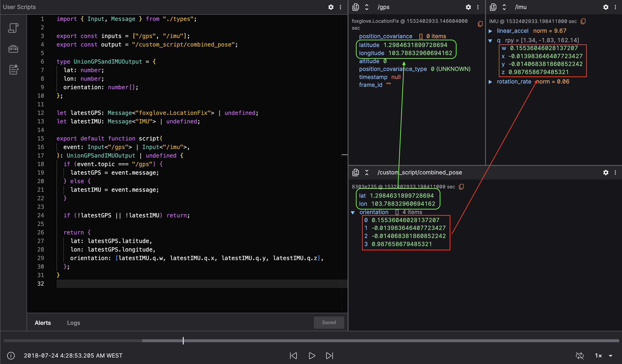Click the lon value in combined_pose

click(403, 204)
